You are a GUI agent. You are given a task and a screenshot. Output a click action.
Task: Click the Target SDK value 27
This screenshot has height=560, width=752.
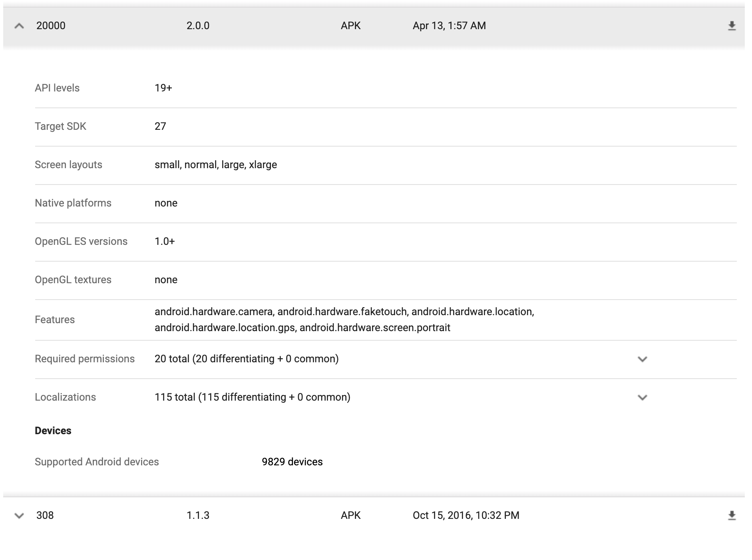(x=160, y=127)
